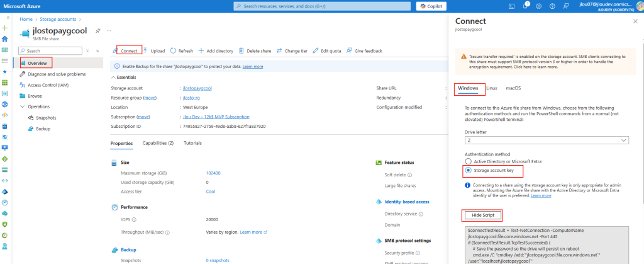This screenshot has height=264, width=644.
Task: Open All services list icon
Action: tap(5, 61)
